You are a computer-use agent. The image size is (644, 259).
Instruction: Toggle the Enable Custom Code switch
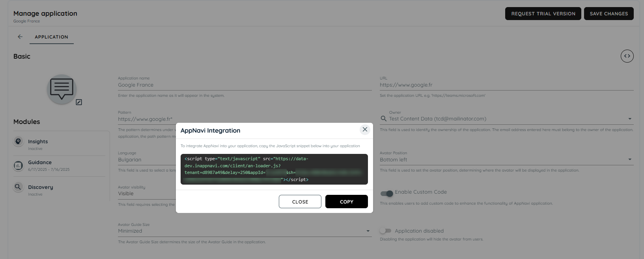pyautogui.click(x=386, y=193)
